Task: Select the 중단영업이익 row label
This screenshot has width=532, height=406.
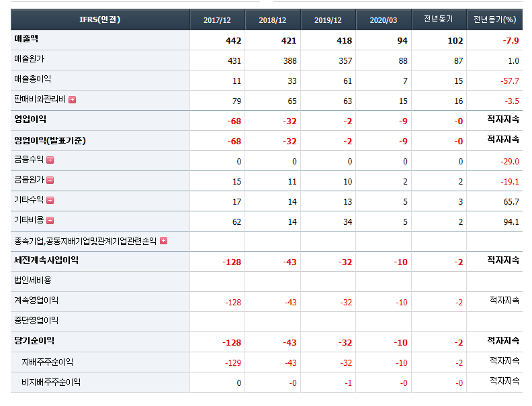Action: 36,321
